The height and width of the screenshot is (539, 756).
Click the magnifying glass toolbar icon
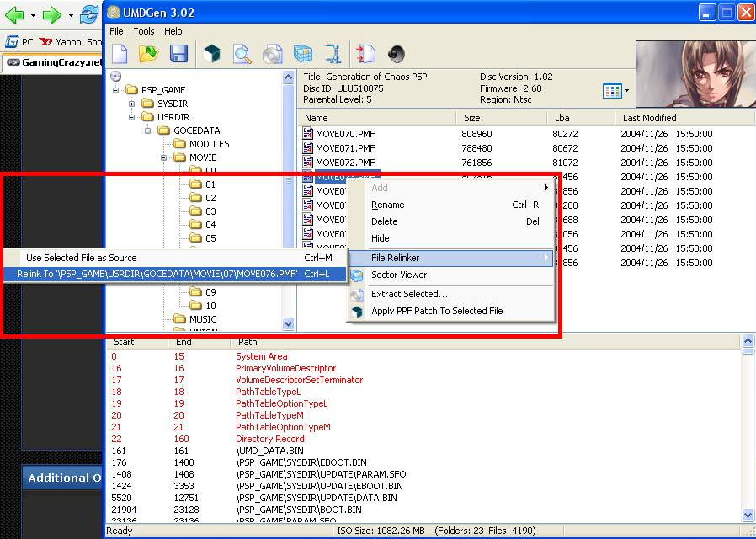pos(242,55)
